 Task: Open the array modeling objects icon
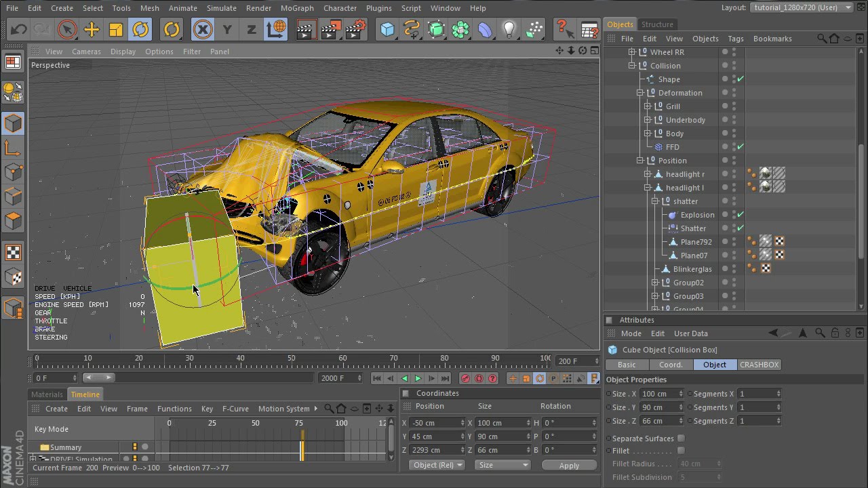click(460, 29)
